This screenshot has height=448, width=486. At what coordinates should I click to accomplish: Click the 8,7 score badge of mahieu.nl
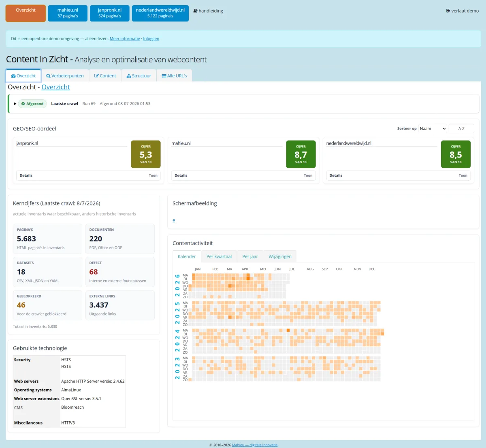(x=301, y=154)
